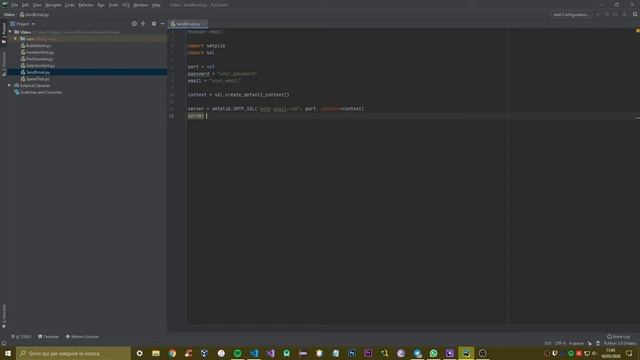640x360 pixels.
Task: Click the Debug bug icon in toolbar
Action: (x=607, y=14)
